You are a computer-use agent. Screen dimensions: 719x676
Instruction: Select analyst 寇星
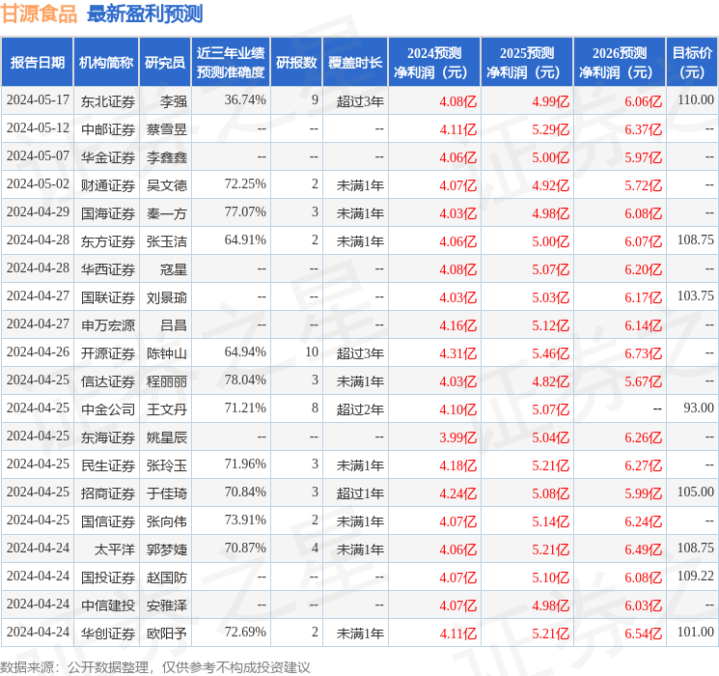pyautogui.click(x=173, y=269)
